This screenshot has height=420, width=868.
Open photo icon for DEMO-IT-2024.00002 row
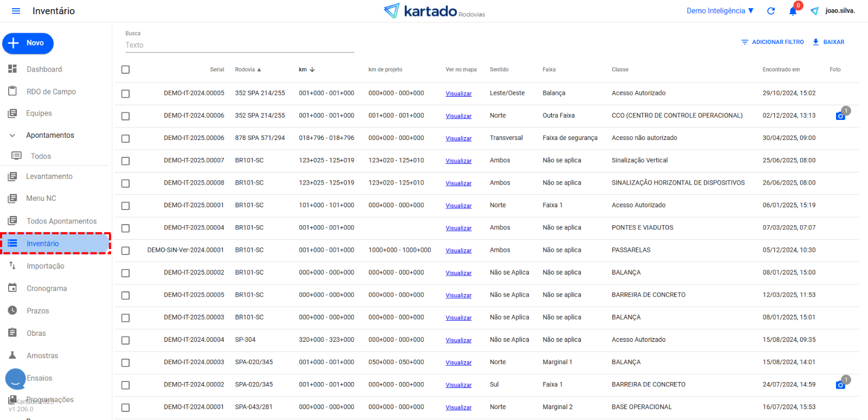point(840,385)
